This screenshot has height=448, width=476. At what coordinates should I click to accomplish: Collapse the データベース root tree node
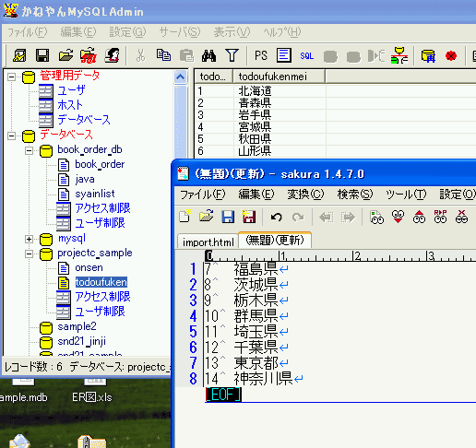11,136
